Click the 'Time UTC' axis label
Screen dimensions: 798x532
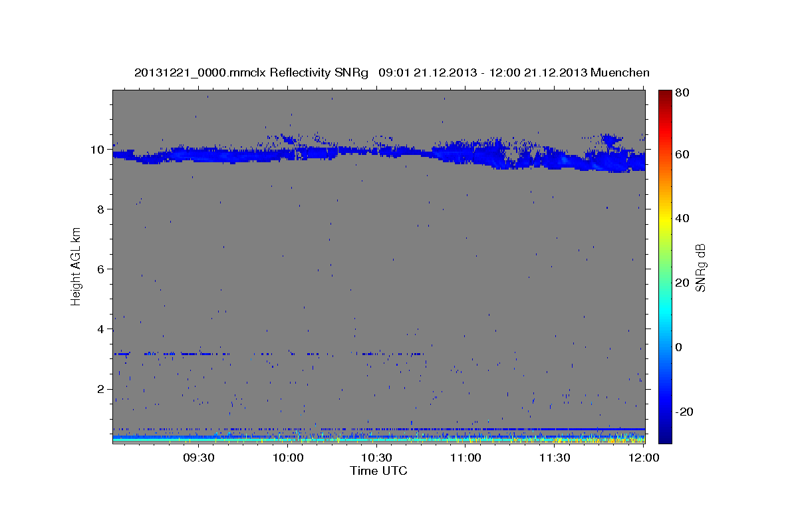378,471
